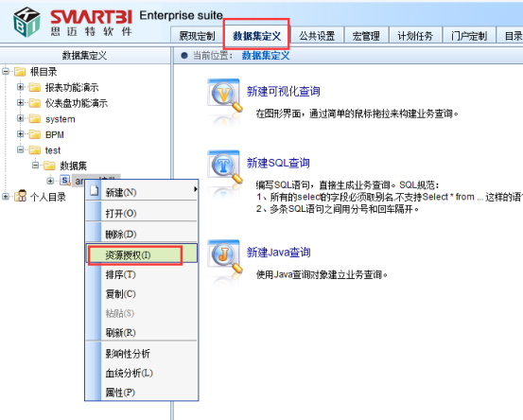This screenshot has width=523, height=420.
Task: Click the document icon beside 新建(N)
Action: coord(95,191)
